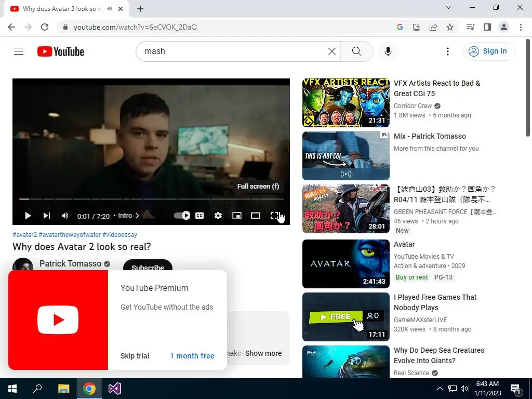Open media control playlist icon

(470, 27)
